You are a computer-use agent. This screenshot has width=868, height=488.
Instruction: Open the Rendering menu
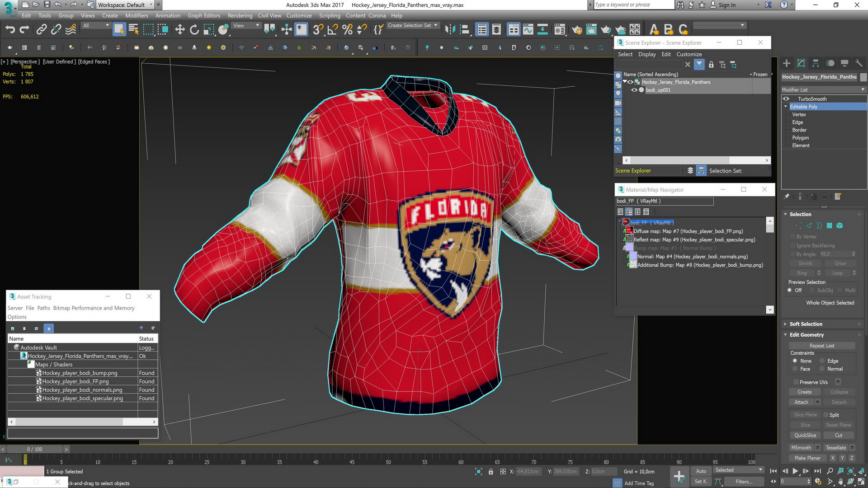(x=240, y=15)
